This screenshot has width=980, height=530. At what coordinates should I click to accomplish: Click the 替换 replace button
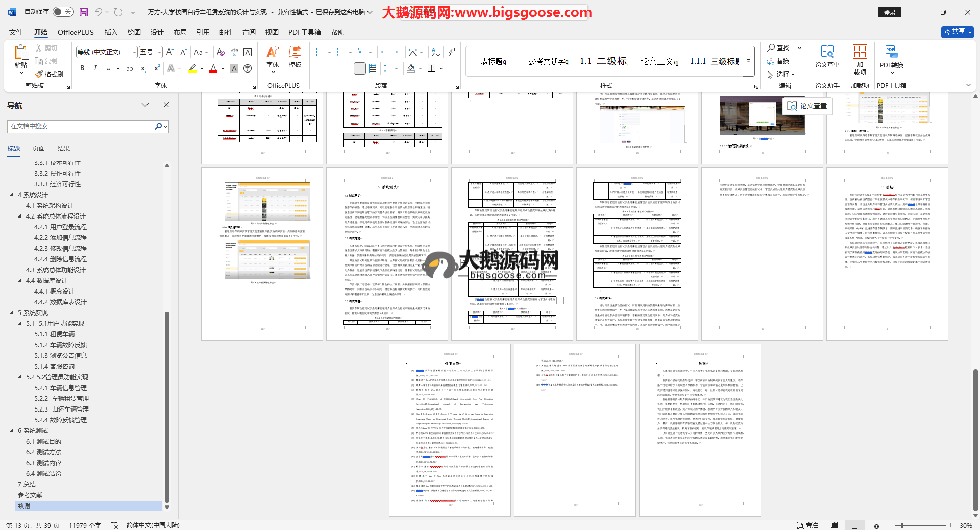pos(778,61)
